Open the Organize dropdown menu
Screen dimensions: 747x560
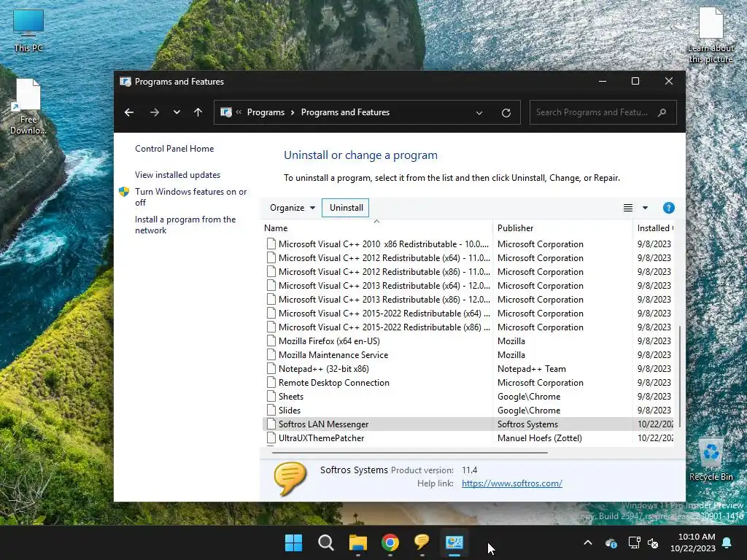click(x=292, y=208)
